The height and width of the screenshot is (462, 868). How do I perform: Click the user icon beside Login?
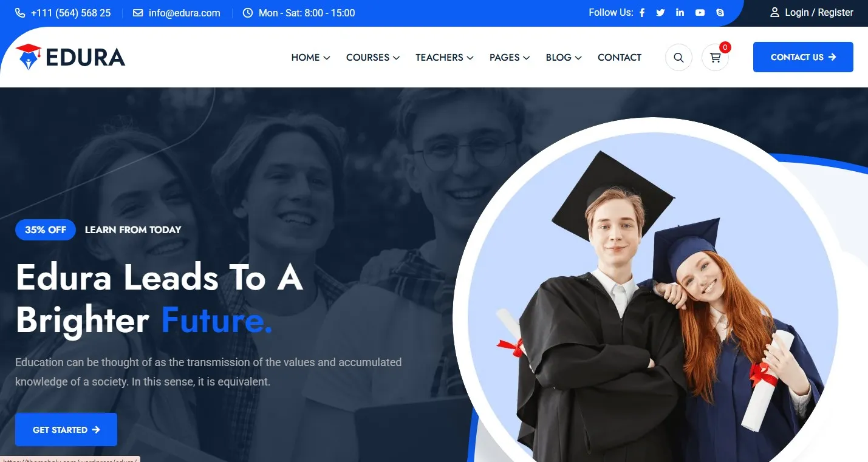pyautogui.click(x=774, y=13)
